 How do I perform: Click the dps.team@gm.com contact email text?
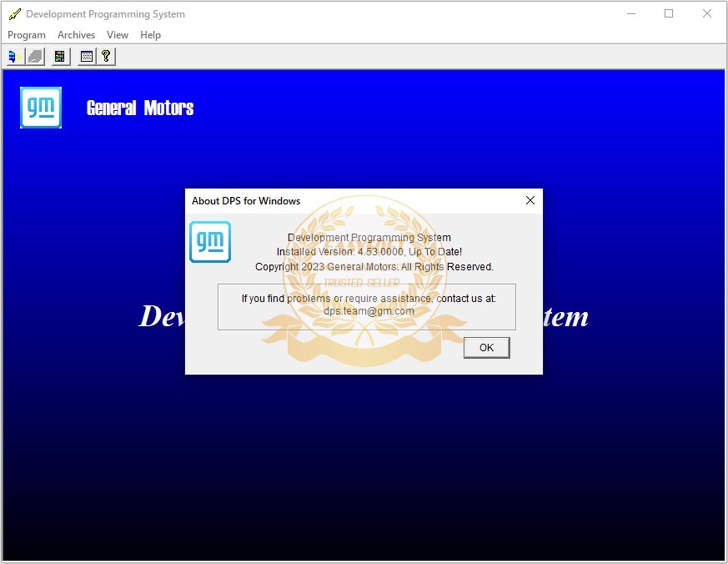point(369,311)
